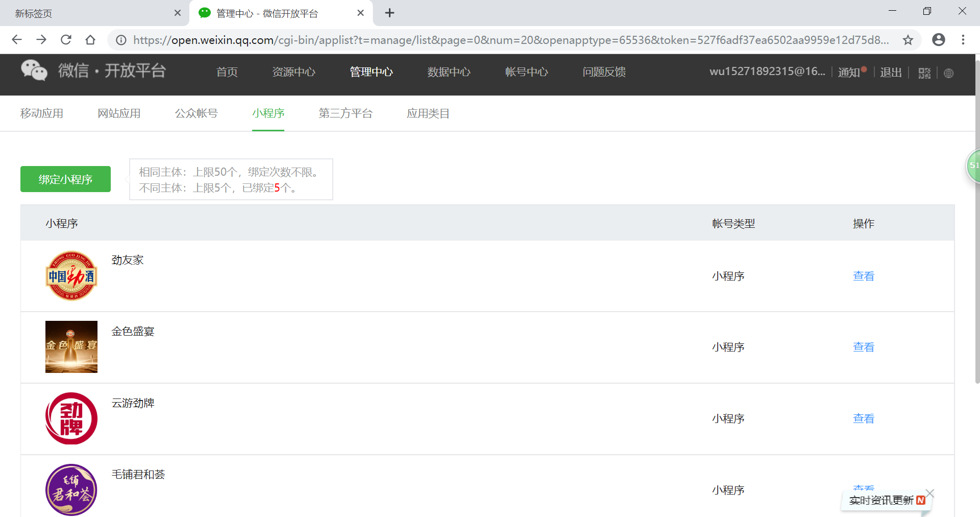Switch to the 移动应用 tab
This screenshot has width=980, height=517.
pos(42,113)
